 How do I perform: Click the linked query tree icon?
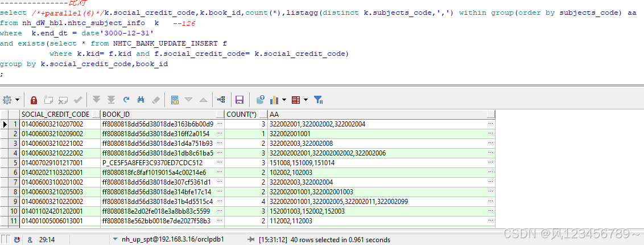(221, 100)
